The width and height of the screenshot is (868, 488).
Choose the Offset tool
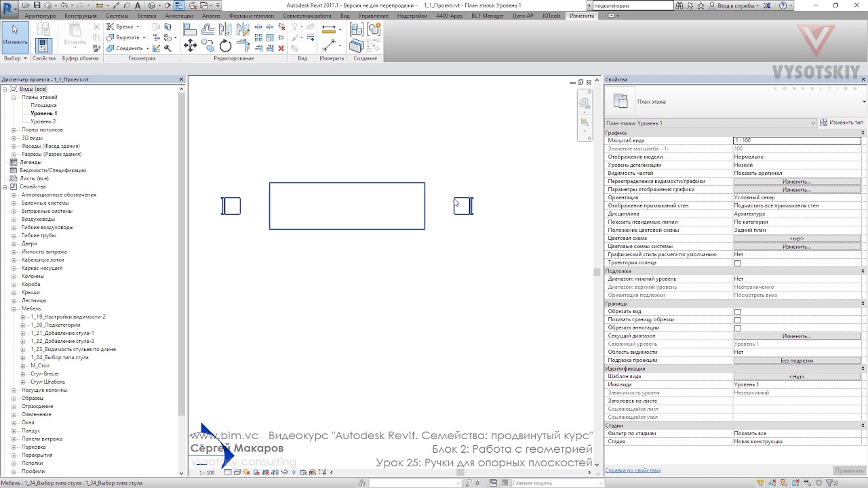point(208,30)
